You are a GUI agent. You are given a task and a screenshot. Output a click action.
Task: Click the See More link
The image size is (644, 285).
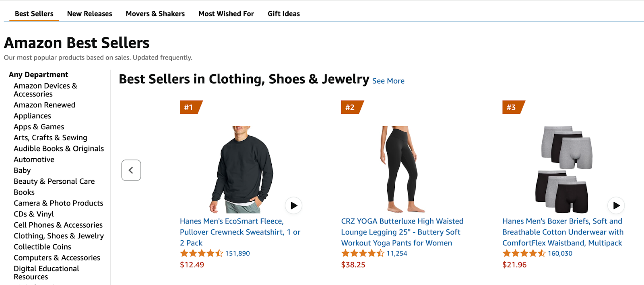coord(388,81)
